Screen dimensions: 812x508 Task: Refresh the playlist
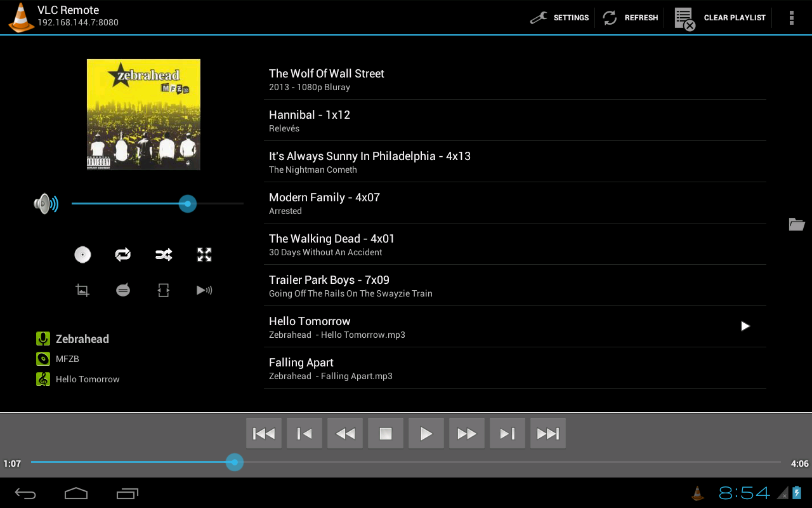tap(630, 18)
